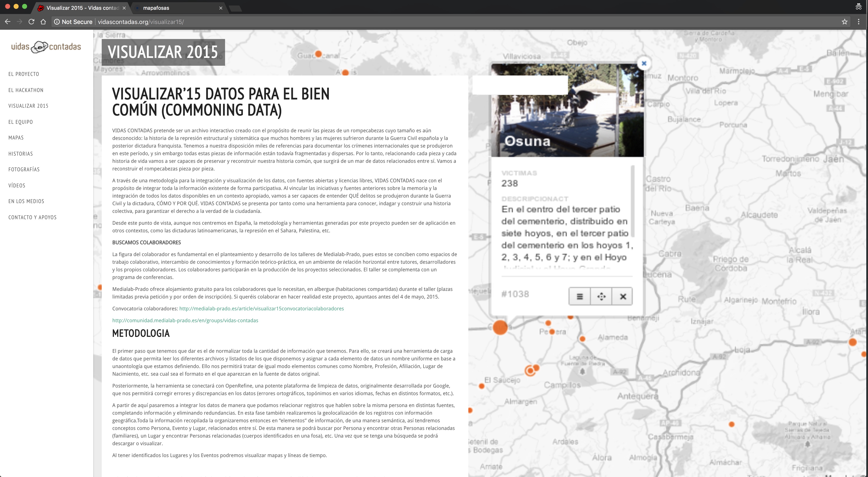Switch to Visualizar 2015 browser tab
This screenshot has width=868, height=477.
81,8
